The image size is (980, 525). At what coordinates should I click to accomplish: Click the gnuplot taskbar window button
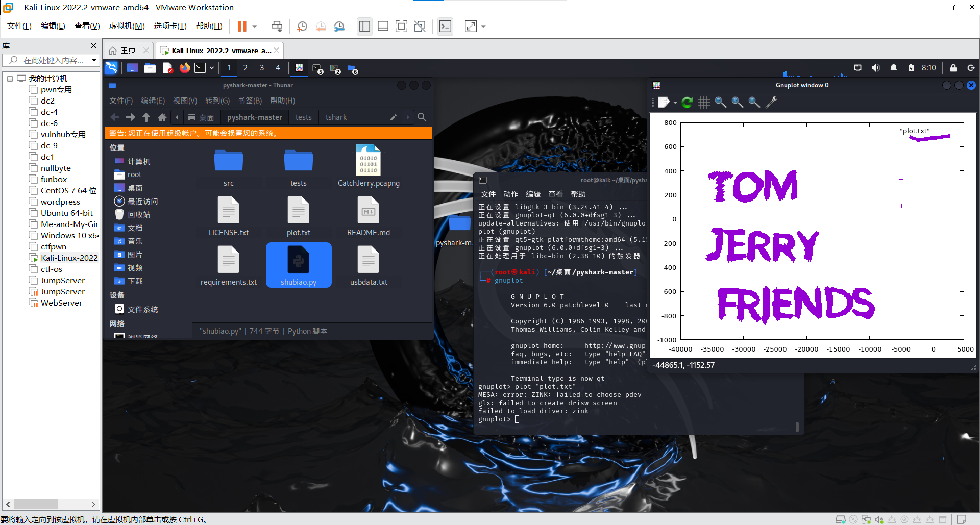click(299, 68)
